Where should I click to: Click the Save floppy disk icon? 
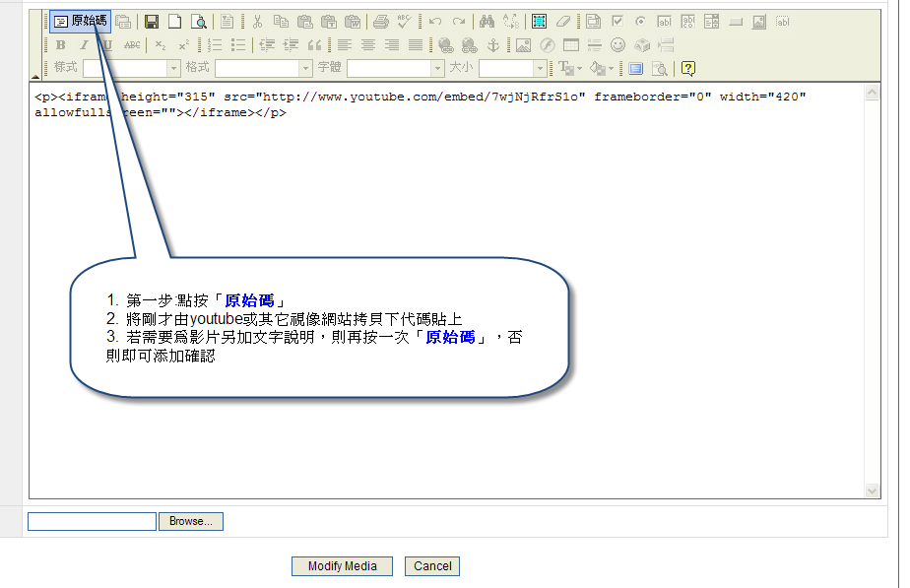coord(152,21)
